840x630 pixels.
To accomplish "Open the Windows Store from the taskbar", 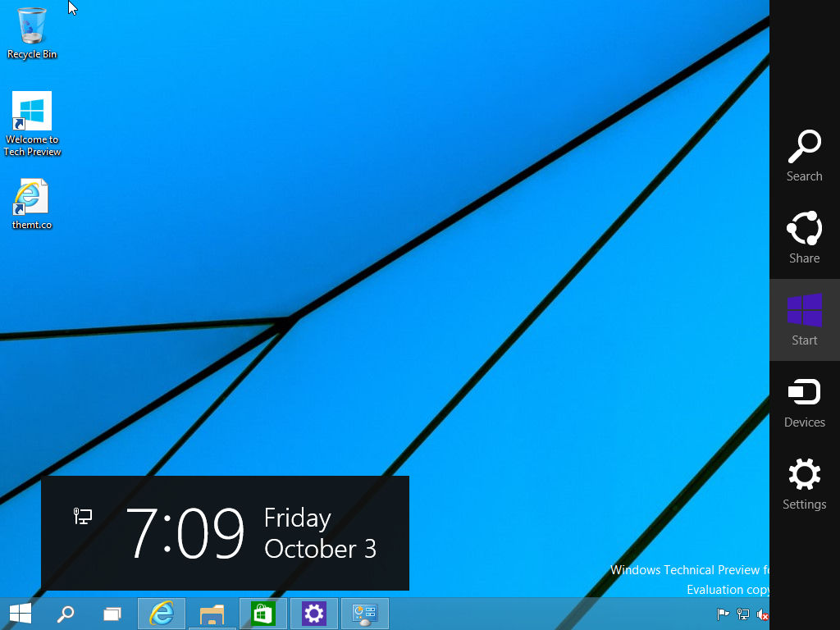I will pos(262,613).
